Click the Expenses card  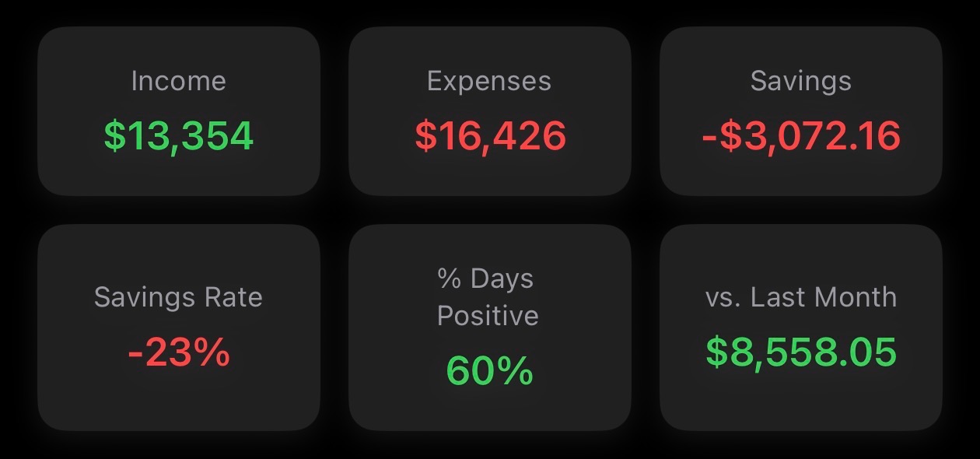pos(488,109)
